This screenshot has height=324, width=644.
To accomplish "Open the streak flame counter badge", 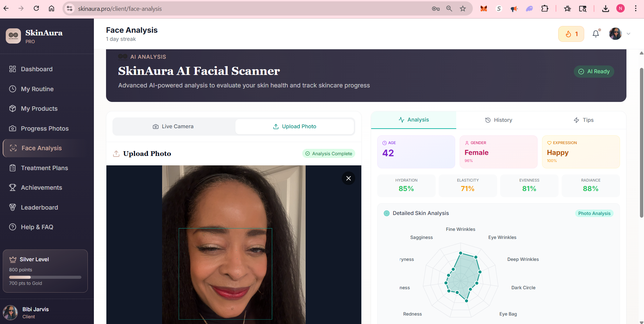I will click(x=571, y=34).
